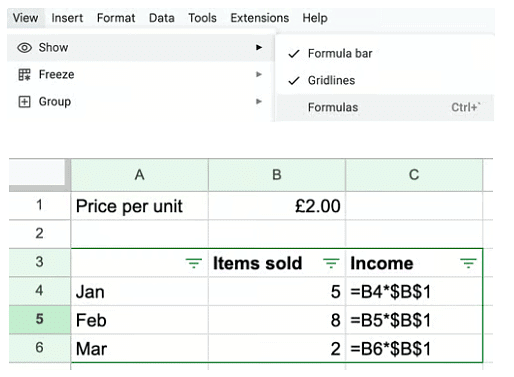Select the 'Mar' cell

[x=140, y=348]
